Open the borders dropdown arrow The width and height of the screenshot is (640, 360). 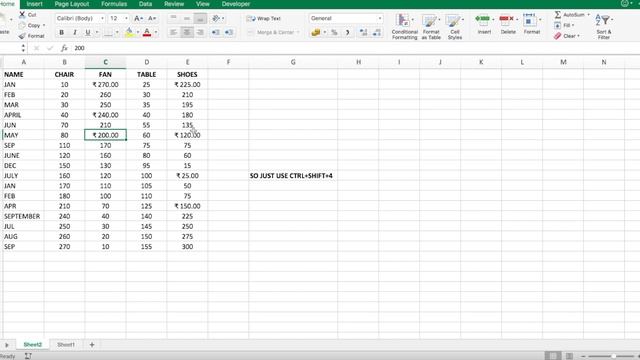click(117, 32)
